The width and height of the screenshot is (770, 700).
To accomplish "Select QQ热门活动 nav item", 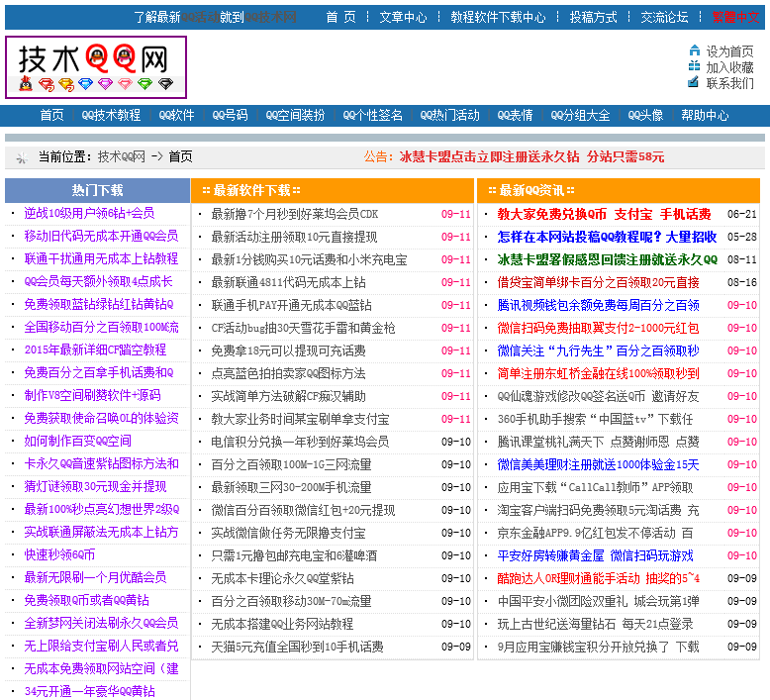I will point(449,115).
